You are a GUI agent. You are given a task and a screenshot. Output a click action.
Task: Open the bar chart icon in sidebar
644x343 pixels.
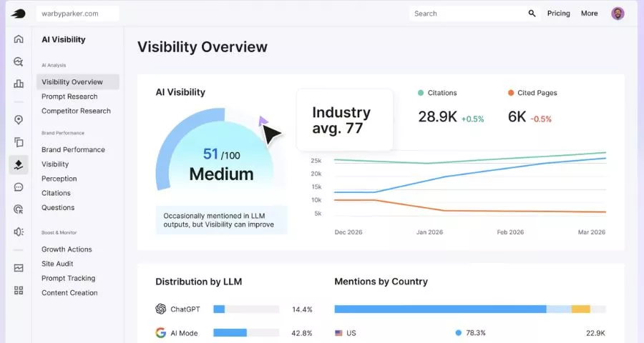pos(19,84)
